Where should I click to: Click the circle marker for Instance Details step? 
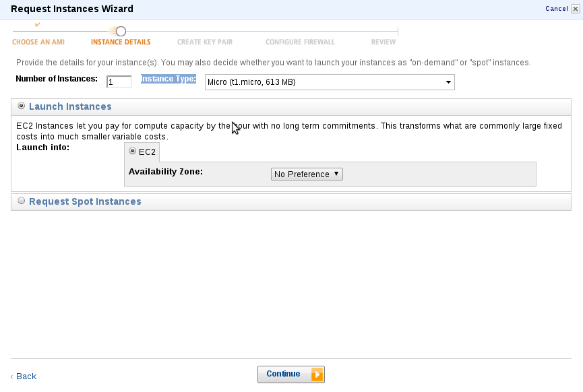[x=121, y=31]
